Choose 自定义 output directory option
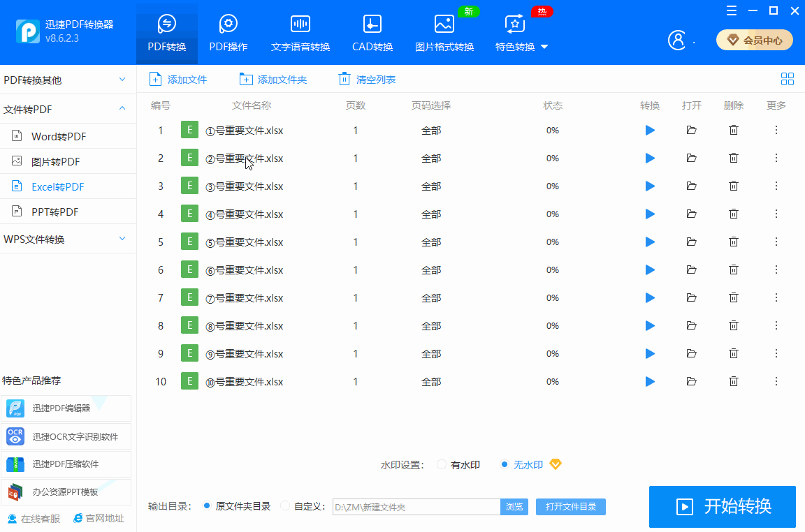 [285, 506]
